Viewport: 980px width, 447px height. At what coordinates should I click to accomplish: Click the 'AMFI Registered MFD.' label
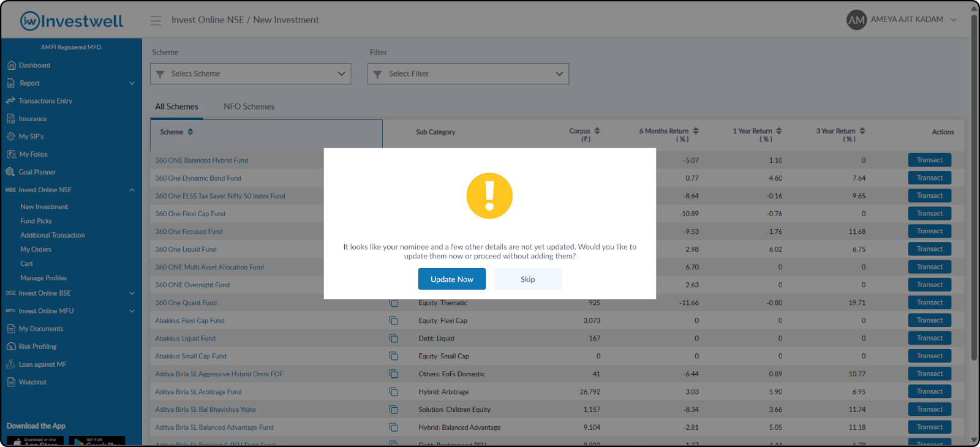coord(72,47)
